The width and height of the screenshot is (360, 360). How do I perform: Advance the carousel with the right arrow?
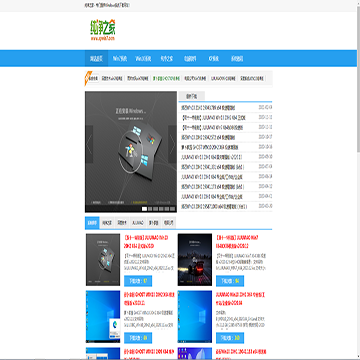pyautogui.click(x=172, y=144)
